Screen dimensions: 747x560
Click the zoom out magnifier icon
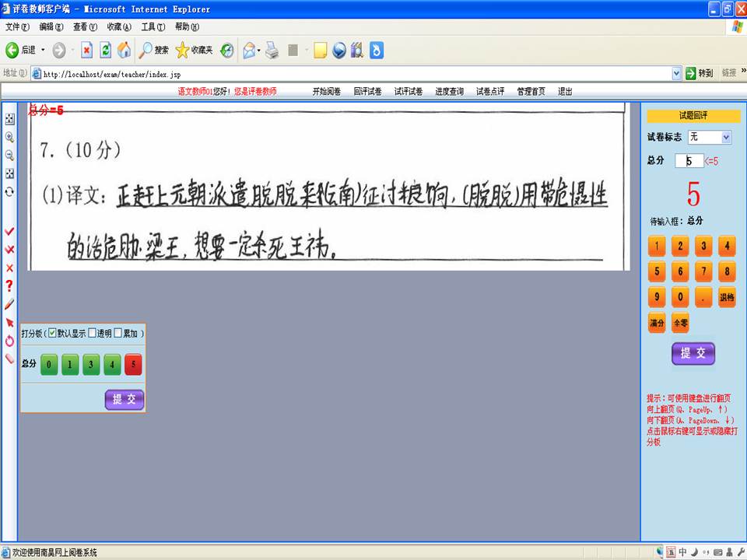(x=9, y=155)
